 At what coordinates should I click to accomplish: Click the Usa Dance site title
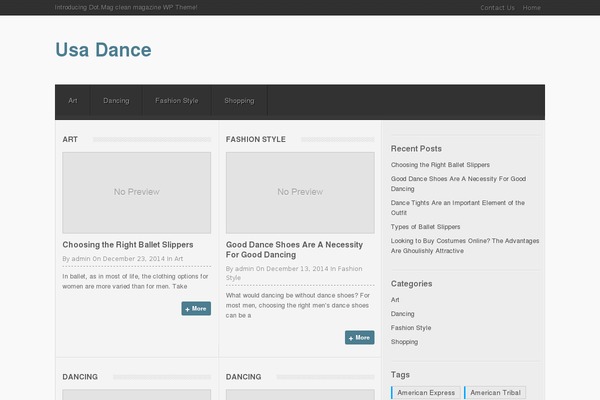(103, 50)
